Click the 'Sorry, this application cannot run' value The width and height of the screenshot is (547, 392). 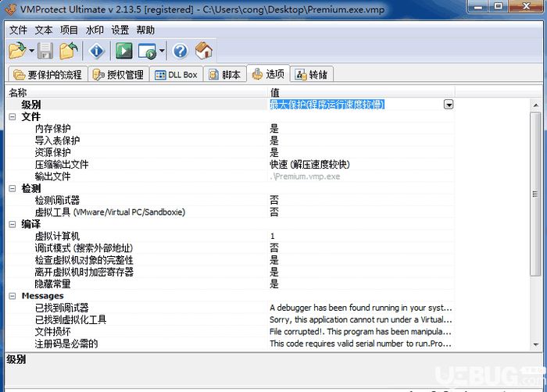pos(361,320)
